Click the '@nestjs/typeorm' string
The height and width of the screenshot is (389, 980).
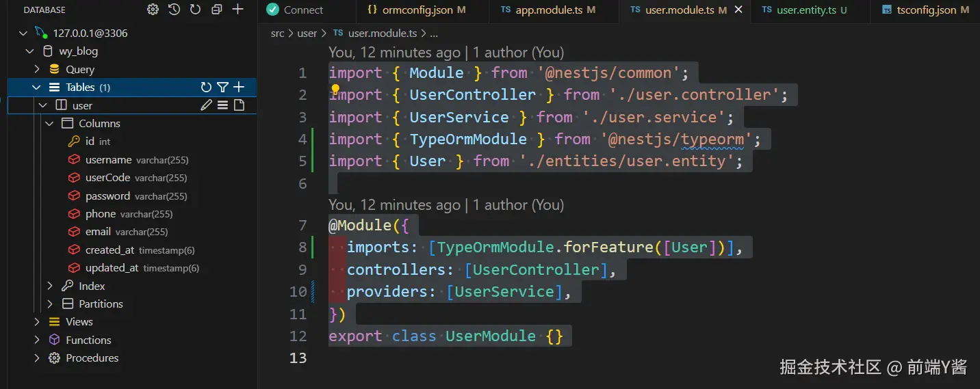click(x=676, y=139)
